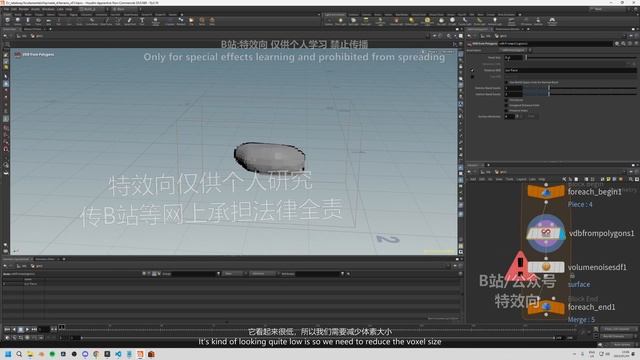Viewport: 640px width, 360px height.
Task: Open the Help menu in main menu bar
Action: (x=69, y=9)
